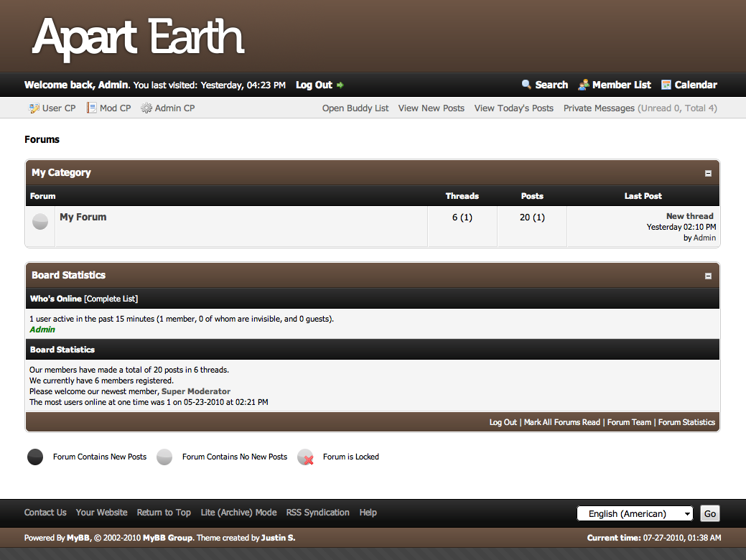Click the Admin CP gear icon

click(146, 108)
